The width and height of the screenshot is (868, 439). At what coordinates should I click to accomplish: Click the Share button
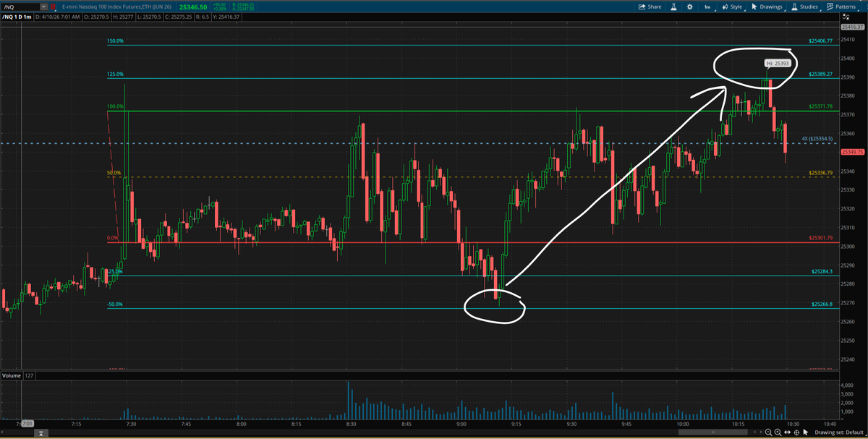pyautogui.click(x=650, y=7)
